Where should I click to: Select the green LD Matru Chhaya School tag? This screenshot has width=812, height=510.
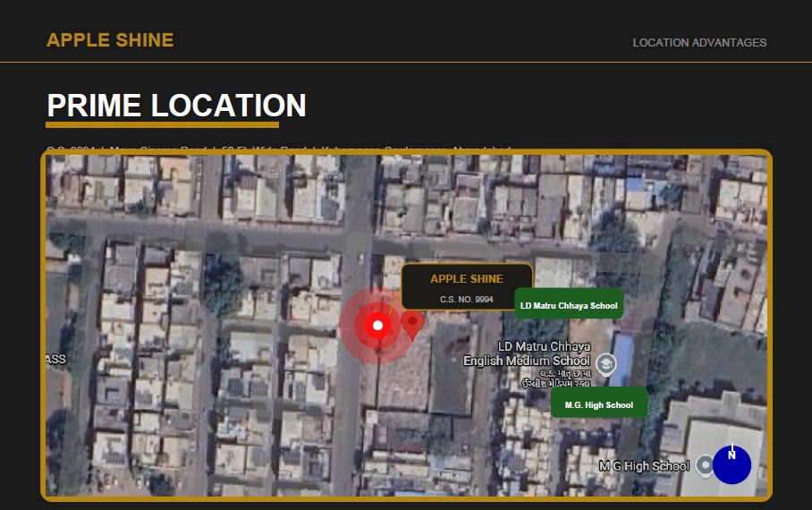(x=569, y=306)
